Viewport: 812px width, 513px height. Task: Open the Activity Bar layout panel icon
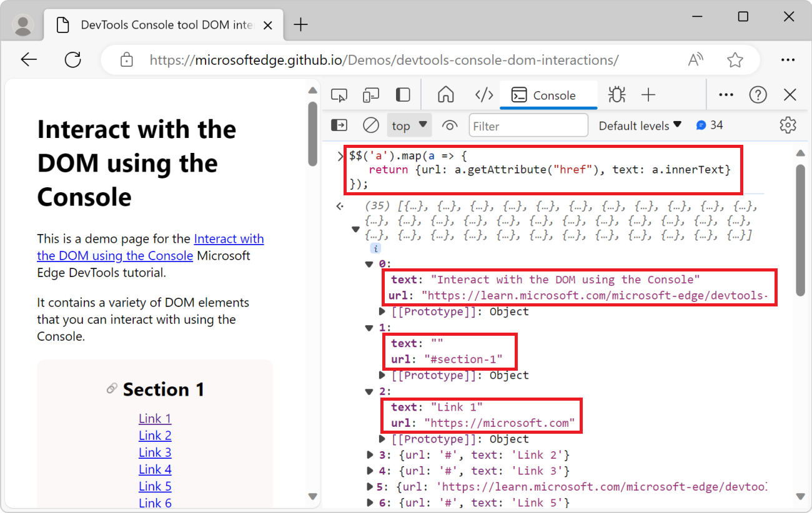(402, 94)
